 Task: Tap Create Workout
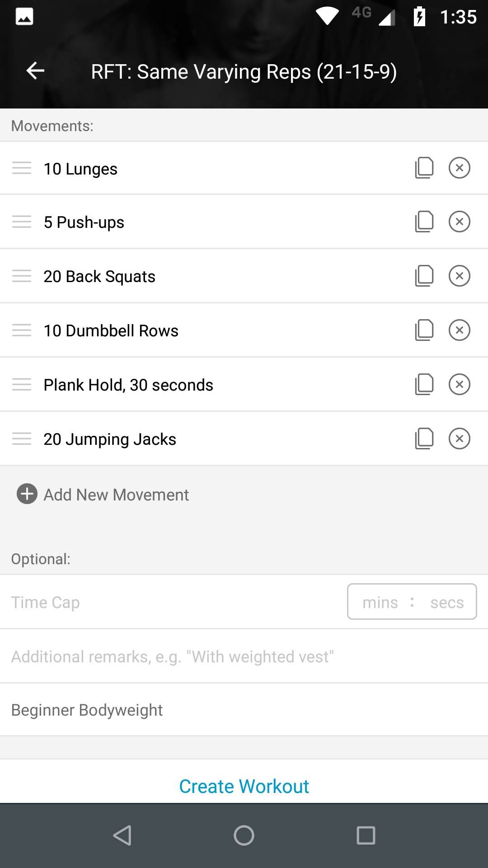tap(244, 786)
